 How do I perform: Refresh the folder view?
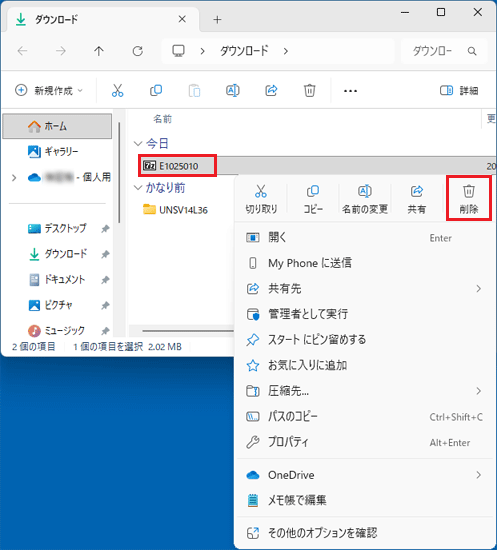[x=137, y=51]
